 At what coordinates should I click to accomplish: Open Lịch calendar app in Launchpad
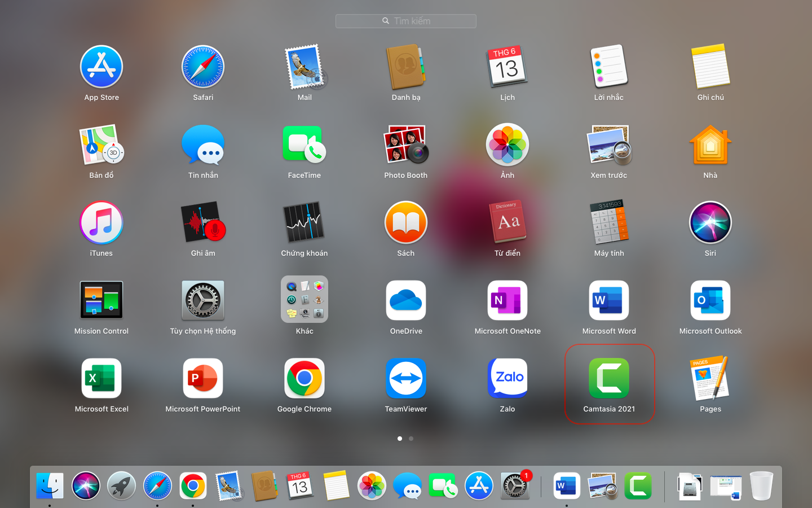point(507,67)
